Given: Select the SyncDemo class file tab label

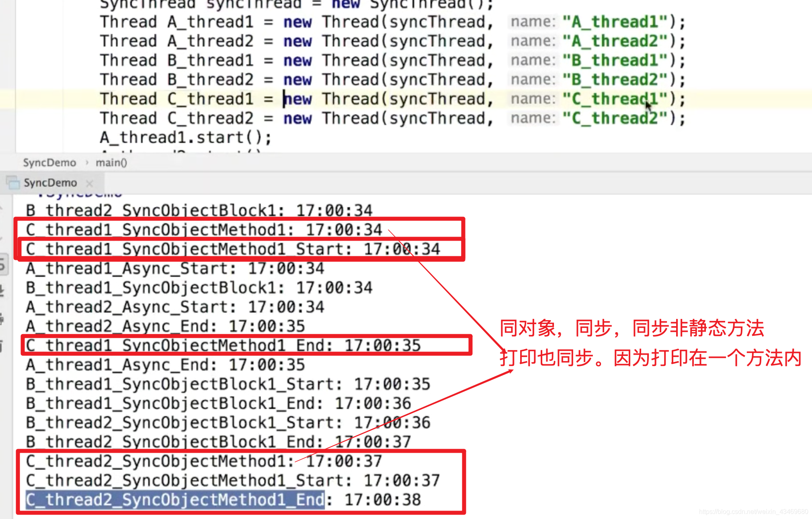Looking at the screenshot, I should [x=51, y=183].
